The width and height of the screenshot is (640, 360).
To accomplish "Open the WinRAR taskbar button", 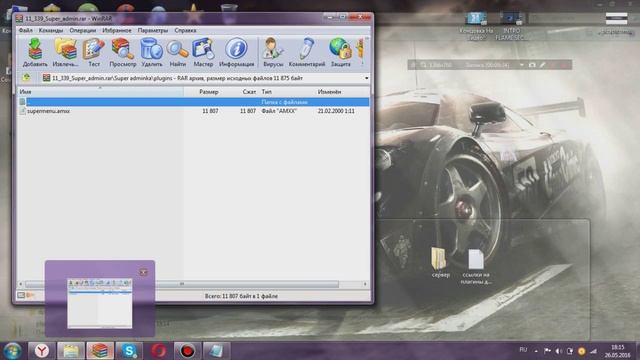I will [x=100, y=351].
